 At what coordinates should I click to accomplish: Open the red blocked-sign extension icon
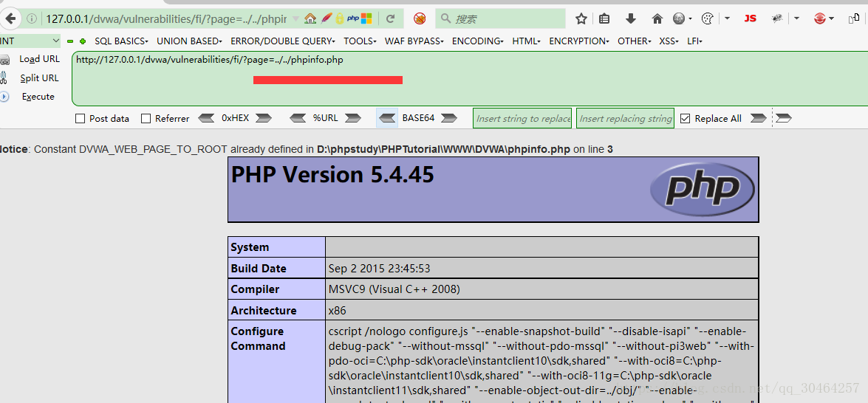point(420,18)
